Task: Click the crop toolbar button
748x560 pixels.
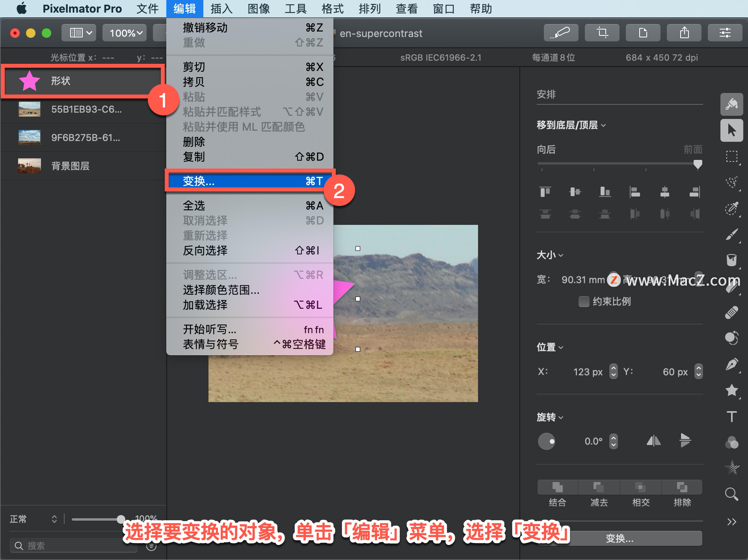Action: (602, 33)
